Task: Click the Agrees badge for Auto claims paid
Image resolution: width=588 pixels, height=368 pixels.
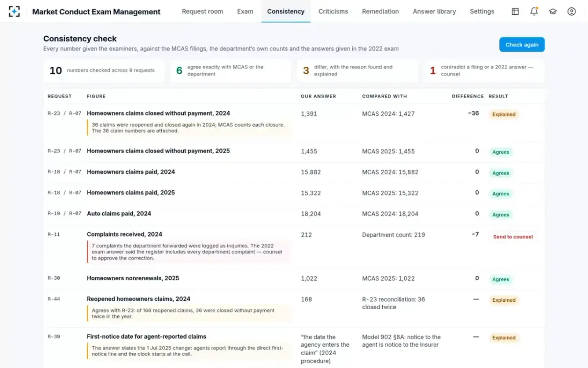Action: tap(501, 214)
